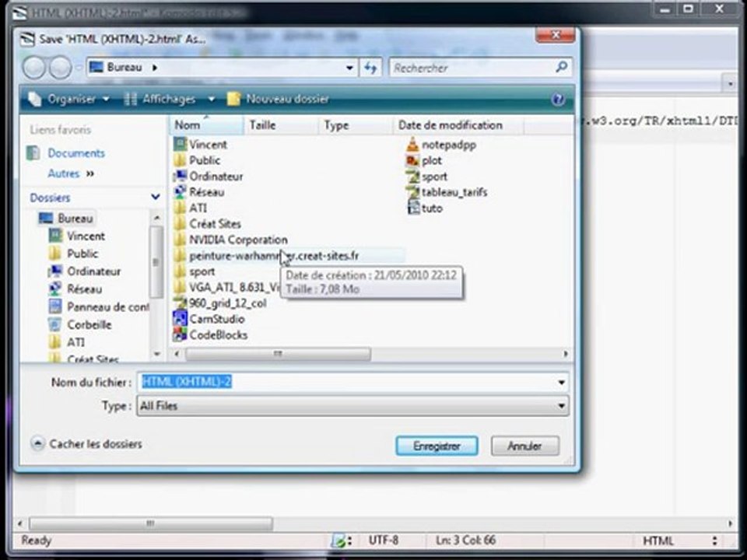Click the Corbeille recycle bin icon in tree
This screenshot has height=560, width=747.
coord(55,324)
